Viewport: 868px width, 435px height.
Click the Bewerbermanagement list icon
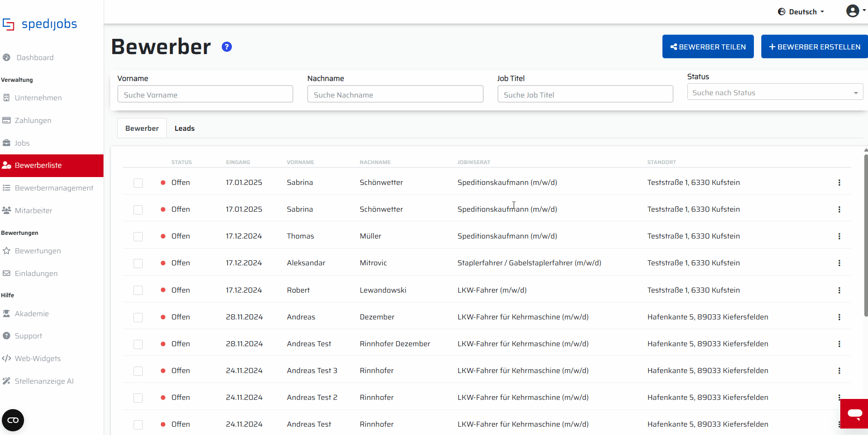[6, 188]
